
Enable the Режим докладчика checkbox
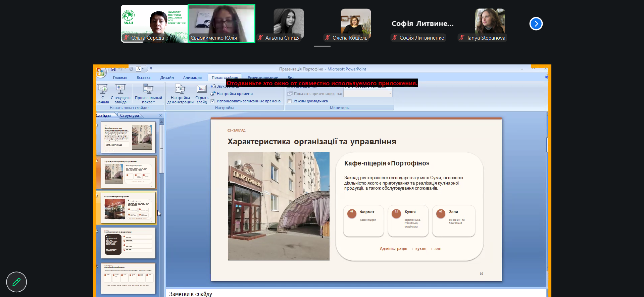pyautogui.click(x=289, y=101)
